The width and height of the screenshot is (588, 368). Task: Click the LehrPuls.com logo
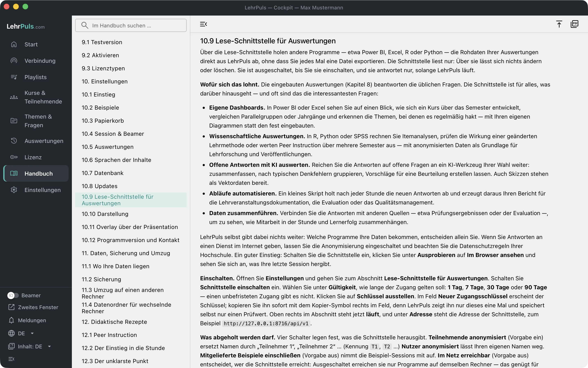click(x=26, y=27)
